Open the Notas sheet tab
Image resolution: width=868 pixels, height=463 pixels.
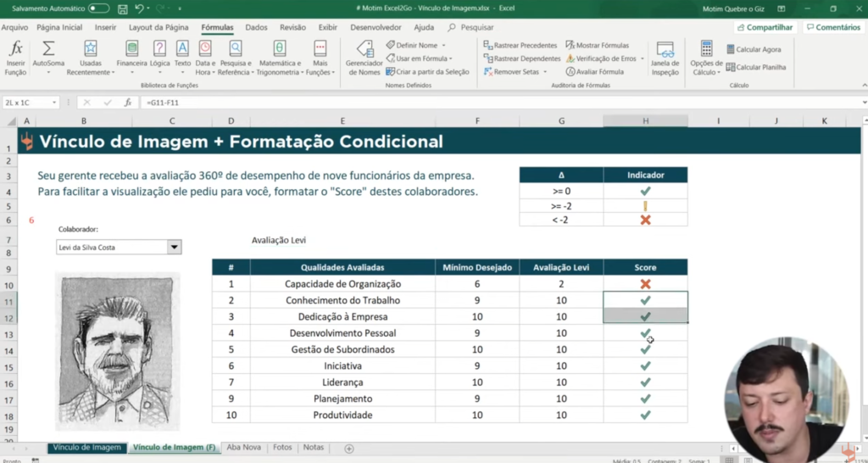point(314,448)
